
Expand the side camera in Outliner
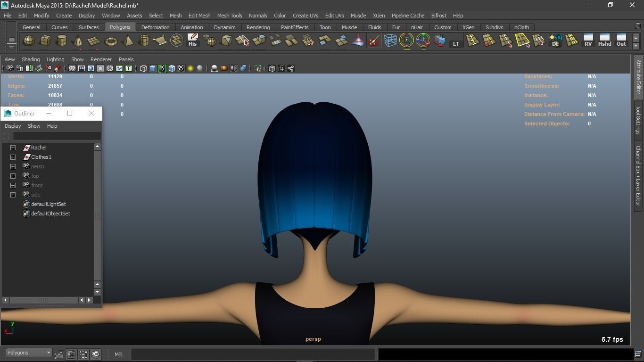click(x=13, y=195)
